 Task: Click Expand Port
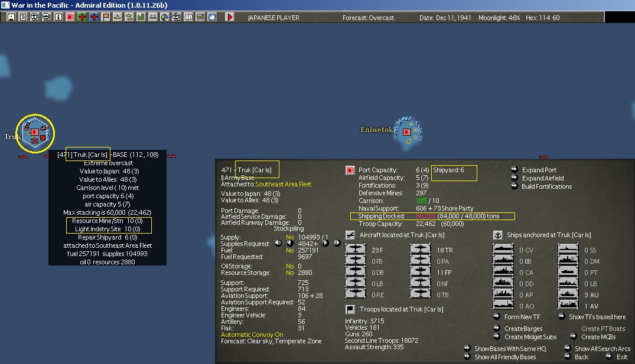click(x=539, y=170)
